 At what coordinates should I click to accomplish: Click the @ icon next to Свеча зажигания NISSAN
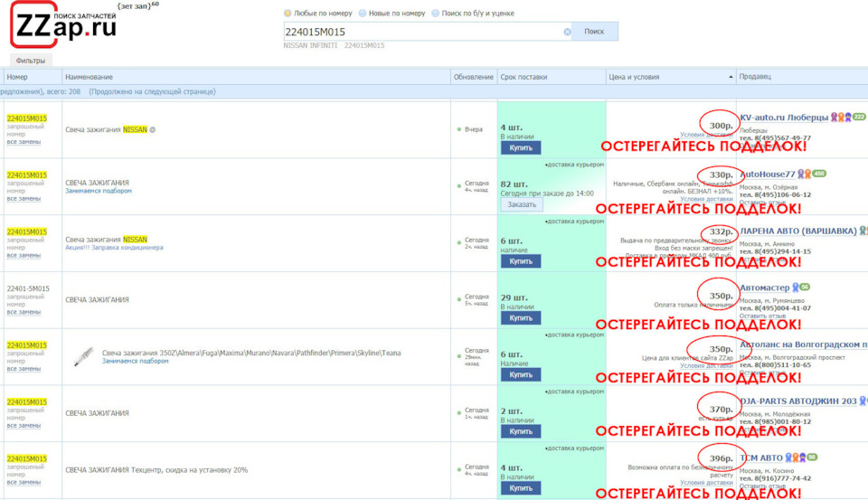pos(152,129)
